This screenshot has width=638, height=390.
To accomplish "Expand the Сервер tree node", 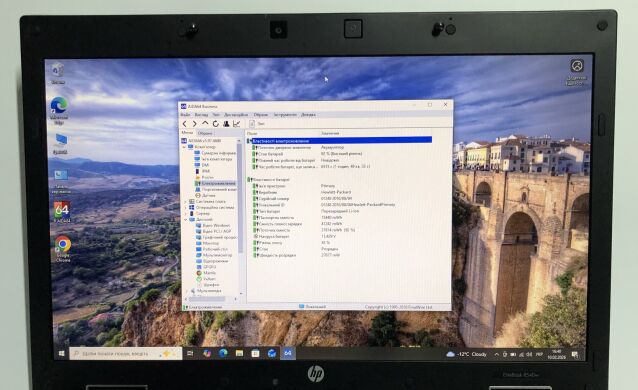I will pyautogui.click(x=186, y=213).
